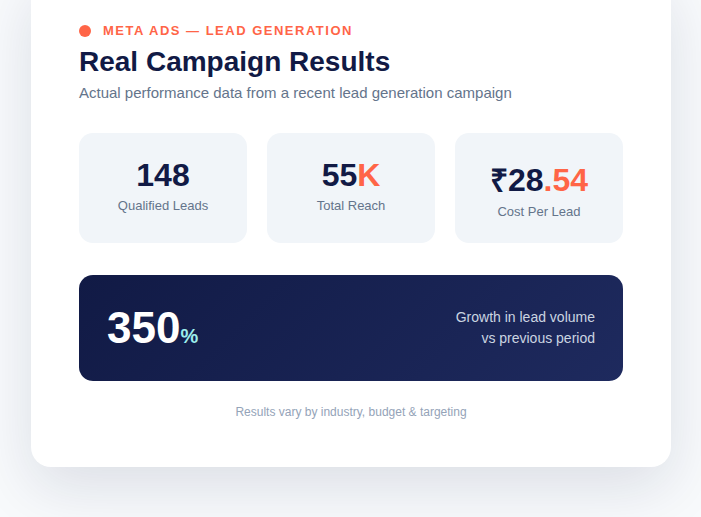The image size is (701, 517).
Task: Click the rupee symbol in the cost figure
Action: tap(499, 180)
